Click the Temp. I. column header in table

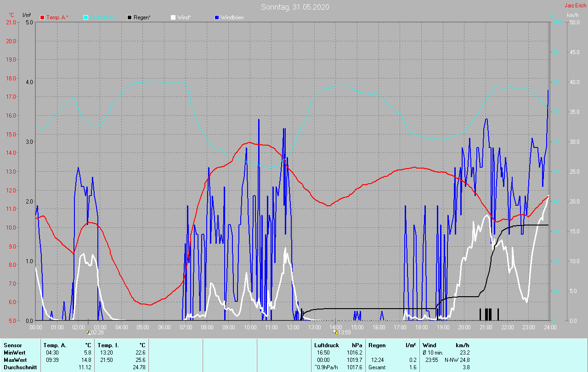point(108,345)
